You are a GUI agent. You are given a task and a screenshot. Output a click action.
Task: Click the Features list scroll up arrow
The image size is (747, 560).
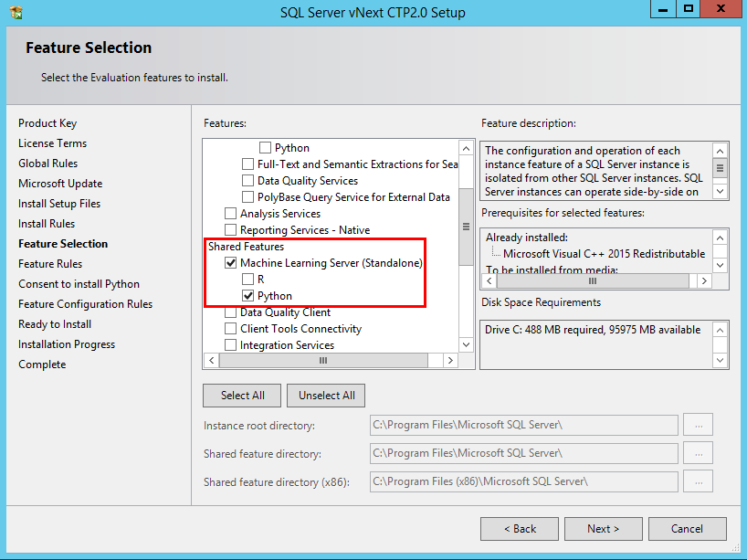point(466,149)
